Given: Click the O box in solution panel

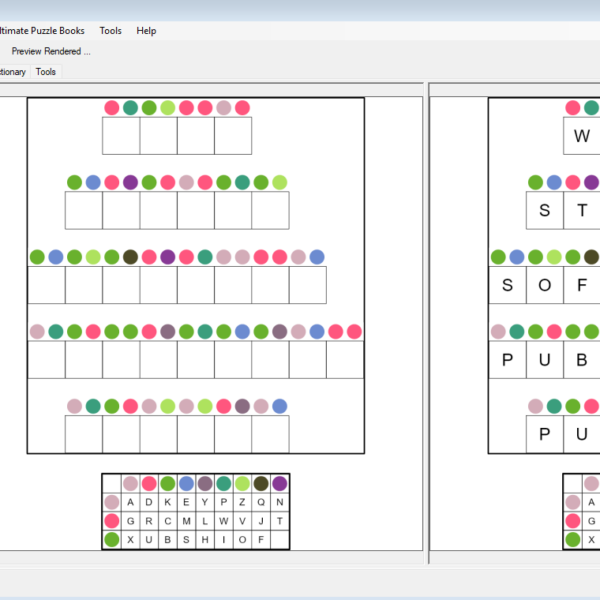Looking at the screenshot, I should (545, 285).
